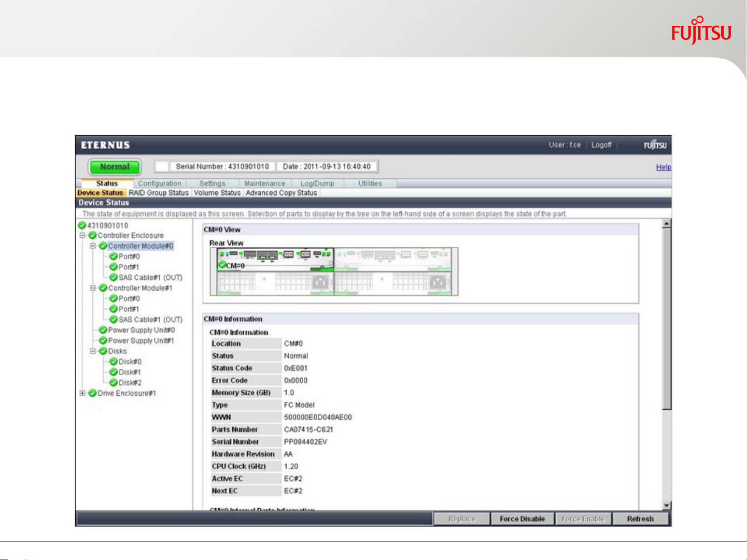
Task: Collapse the Controller Module#0 branch
Action: pyautogui.click(x=93, y=246)
